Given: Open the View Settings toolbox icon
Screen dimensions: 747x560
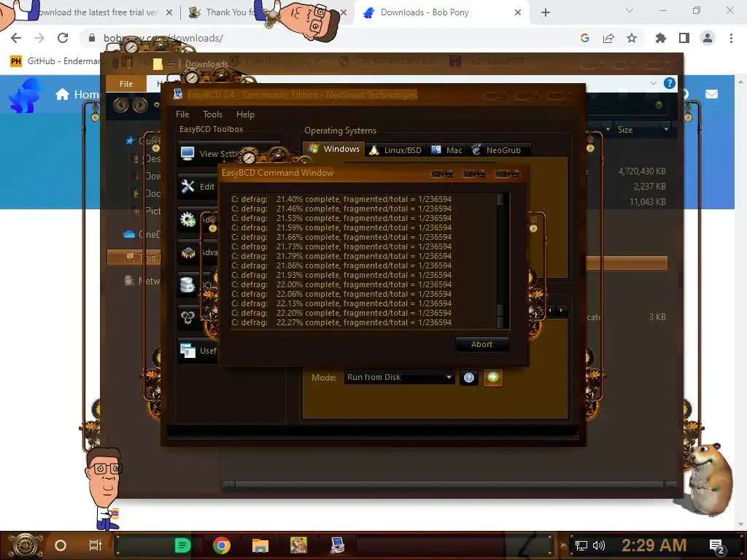Looking at the screenshot, I should tap(187, 153).
